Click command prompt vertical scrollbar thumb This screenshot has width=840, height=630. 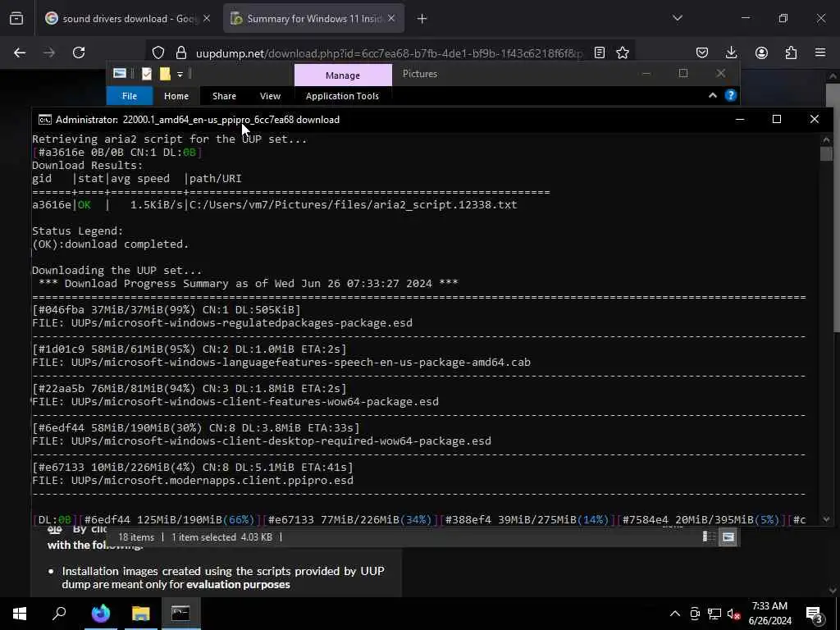(x=825, y=153)
